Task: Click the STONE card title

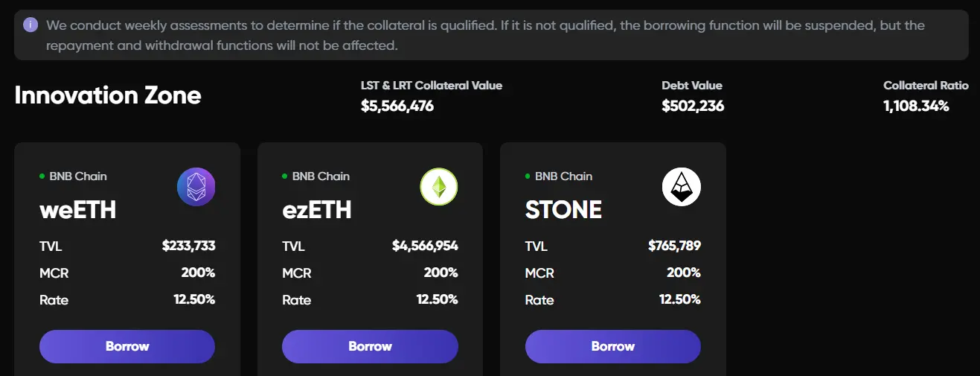Action: 563,210
